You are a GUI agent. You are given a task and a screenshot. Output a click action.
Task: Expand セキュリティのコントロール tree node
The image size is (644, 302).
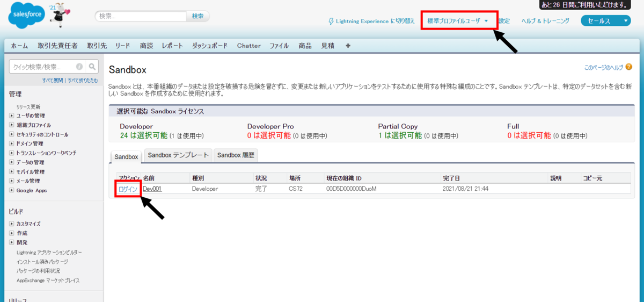point(12,134)
